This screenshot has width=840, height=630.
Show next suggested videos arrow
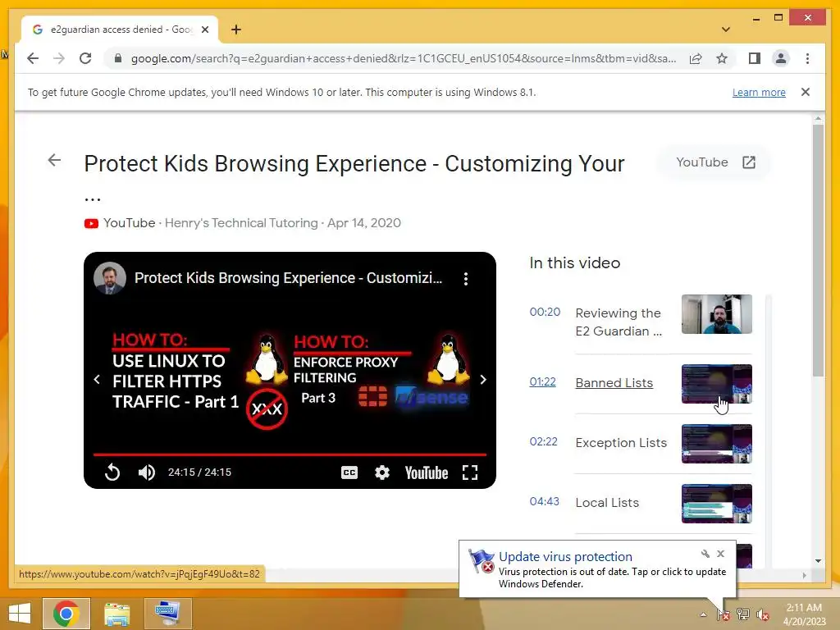pyautogui.click(x=483, y=379)
